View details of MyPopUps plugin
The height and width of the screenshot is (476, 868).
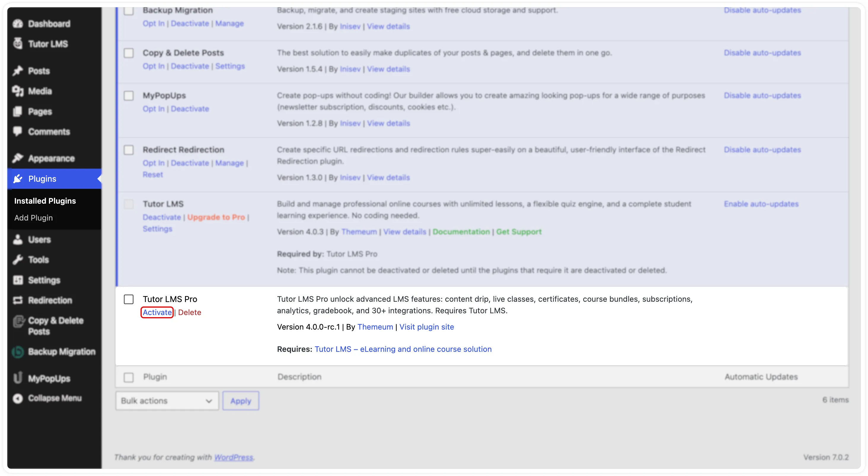[x=389, y=123]
